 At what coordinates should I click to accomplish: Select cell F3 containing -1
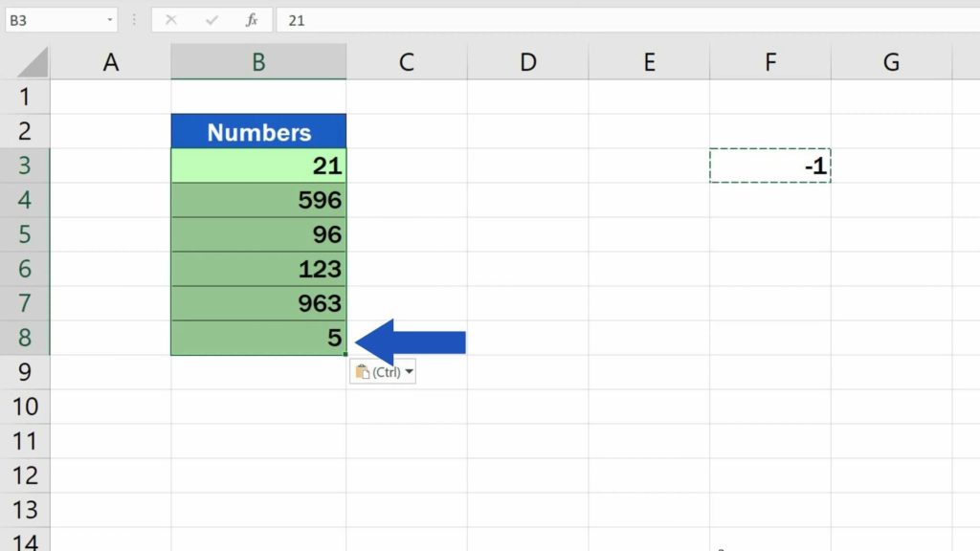click(x=770, y=165)
